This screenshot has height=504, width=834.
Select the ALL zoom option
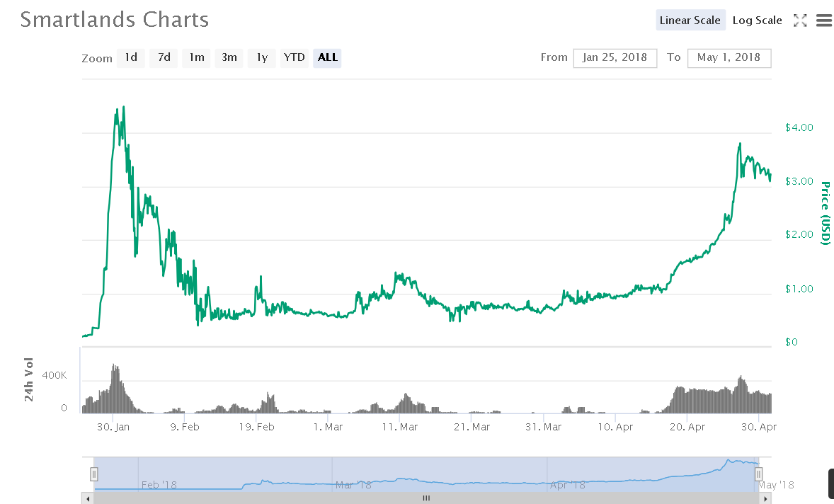click(x=327, y=57)
